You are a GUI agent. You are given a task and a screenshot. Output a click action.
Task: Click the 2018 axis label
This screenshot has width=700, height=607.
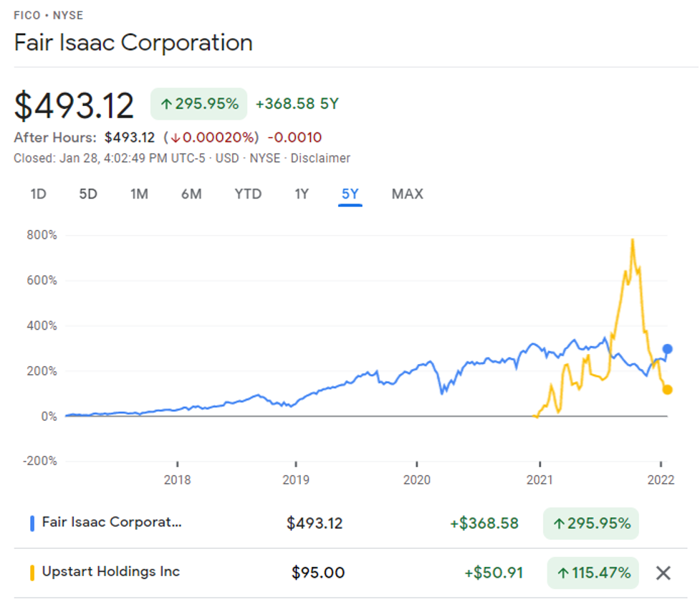tap(177, 480)
